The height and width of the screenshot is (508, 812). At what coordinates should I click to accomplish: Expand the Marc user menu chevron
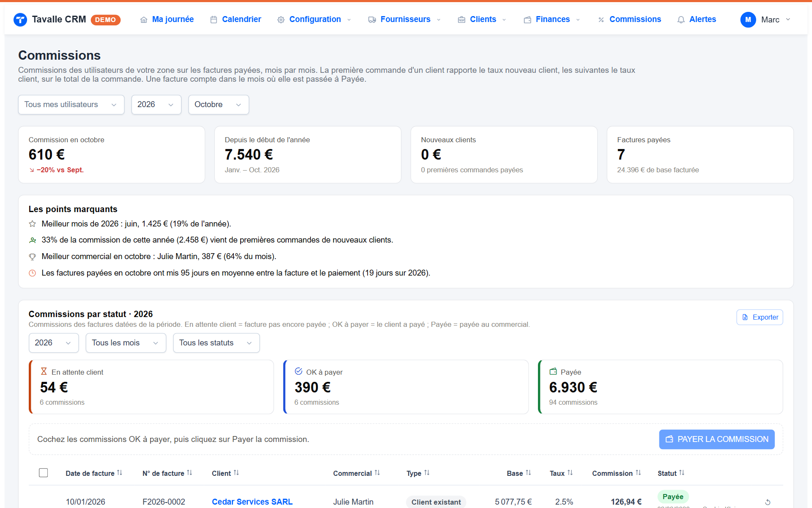coord(788,19)
